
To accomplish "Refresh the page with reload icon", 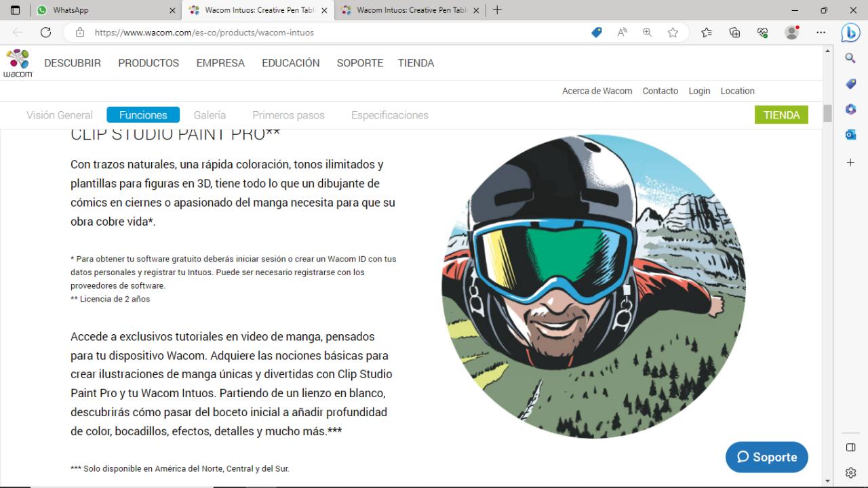I will pyautogui.click(x=46, y=32).
